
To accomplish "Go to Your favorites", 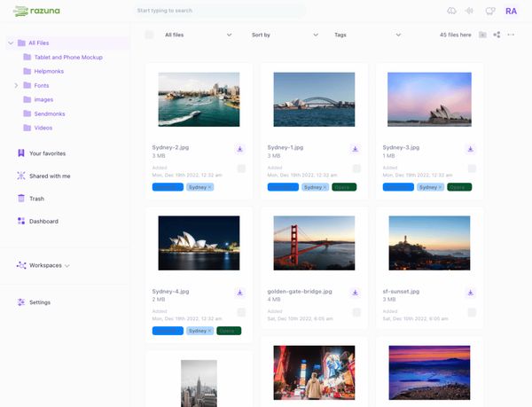I will [x=47, y=153].
